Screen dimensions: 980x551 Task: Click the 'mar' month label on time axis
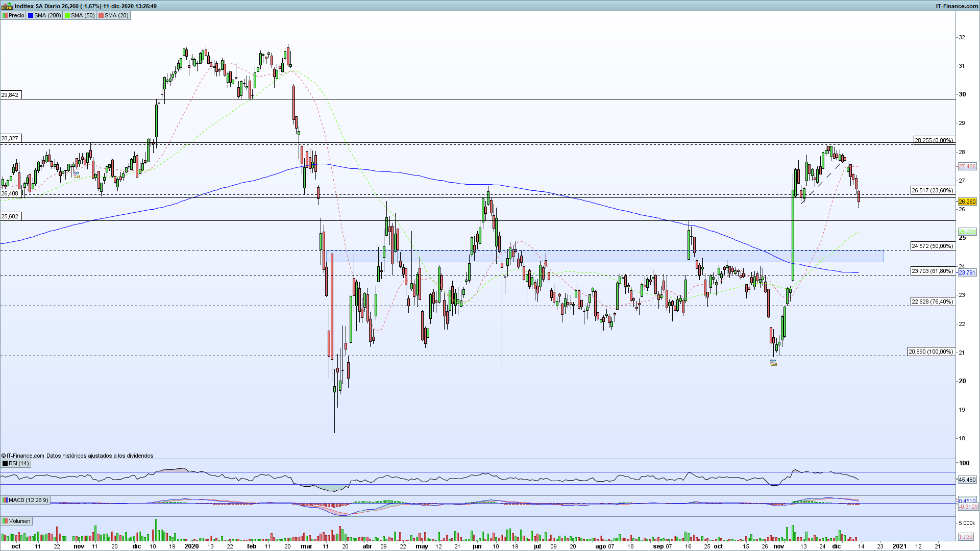click(306, 546)
